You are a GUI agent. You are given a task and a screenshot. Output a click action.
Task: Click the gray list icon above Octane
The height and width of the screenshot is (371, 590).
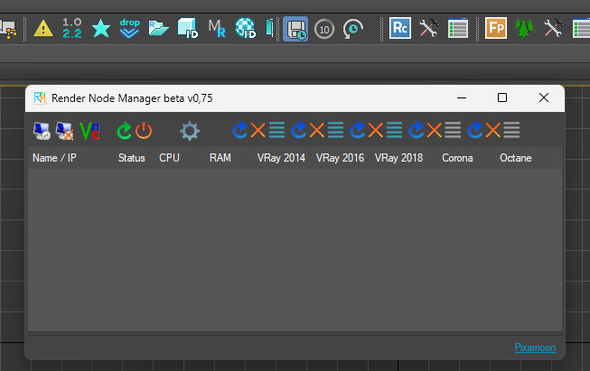point(512,130)
